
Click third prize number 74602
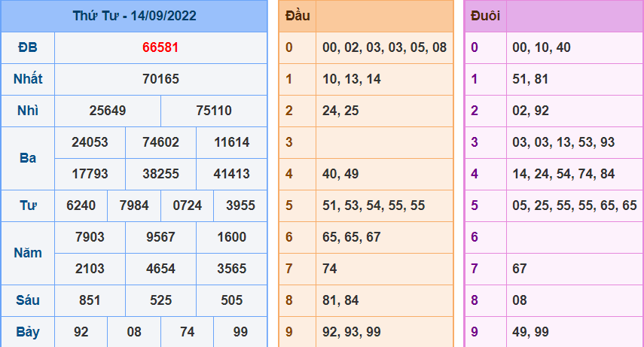(x=160, y=142)
